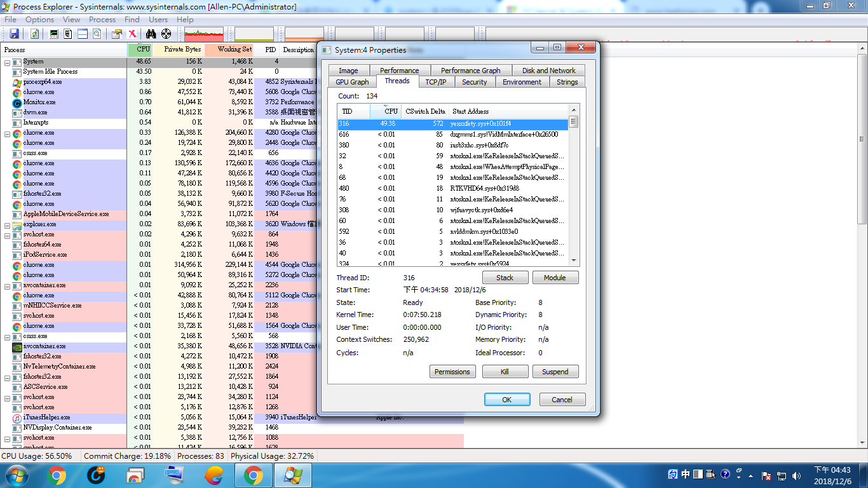Click thread list scrollbar down arrow
This screenshot has height=488, width=868.
pyautogui.click(x=574, y=260)
